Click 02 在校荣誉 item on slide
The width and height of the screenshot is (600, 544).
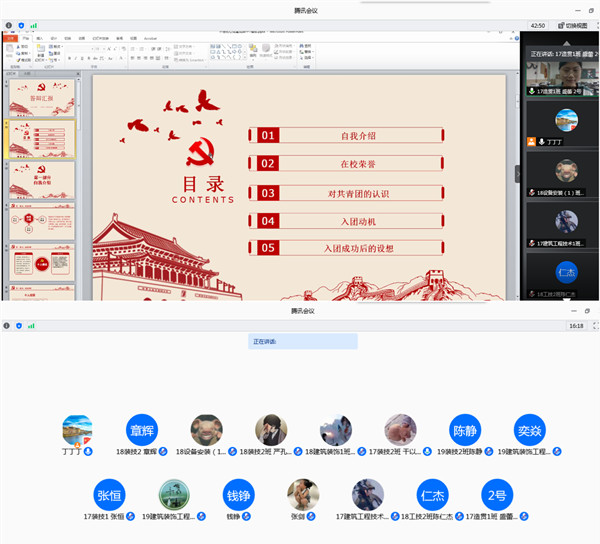pos(346,164)
